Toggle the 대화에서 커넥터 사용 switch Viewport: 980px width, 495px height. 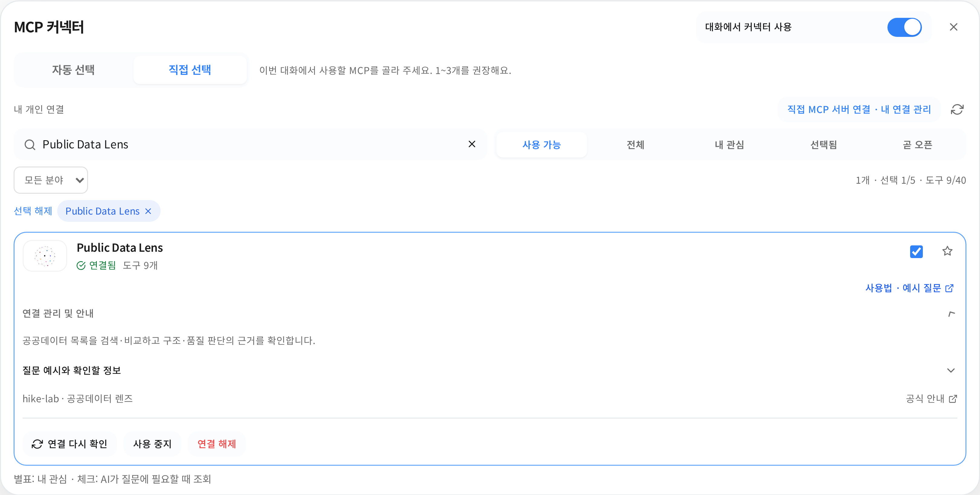(904, 27)
